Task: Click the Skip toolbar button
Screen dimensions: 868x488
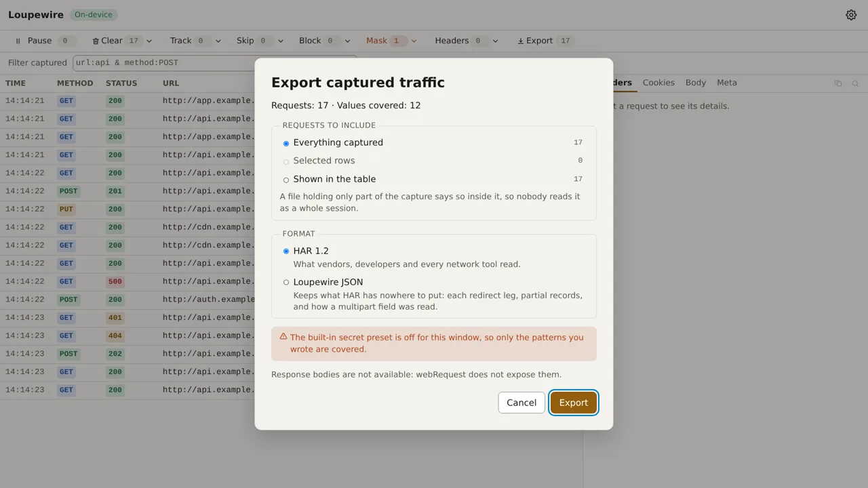Action: click(254, 41)
